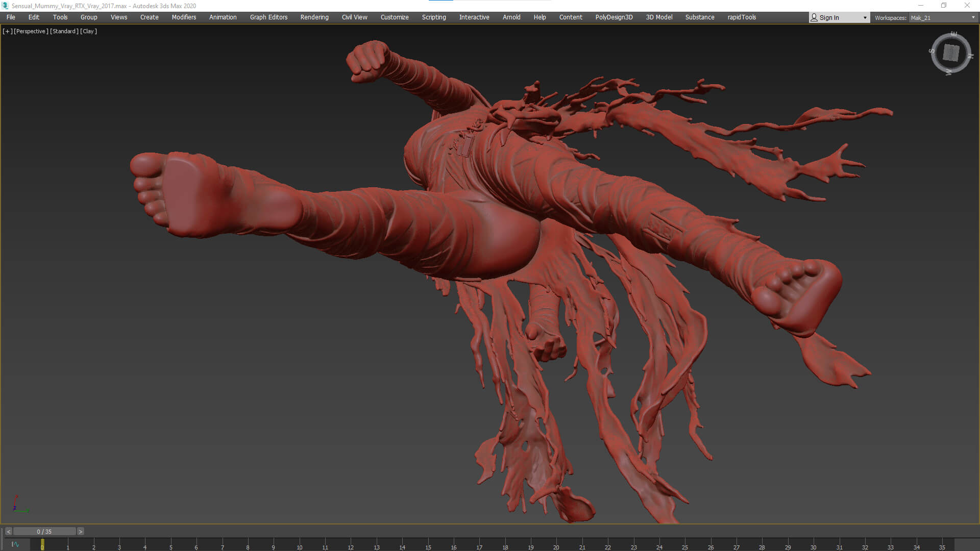Step to next frame with right arrow
This screenshot has height=551, width=980.
[x=80, y=532]
